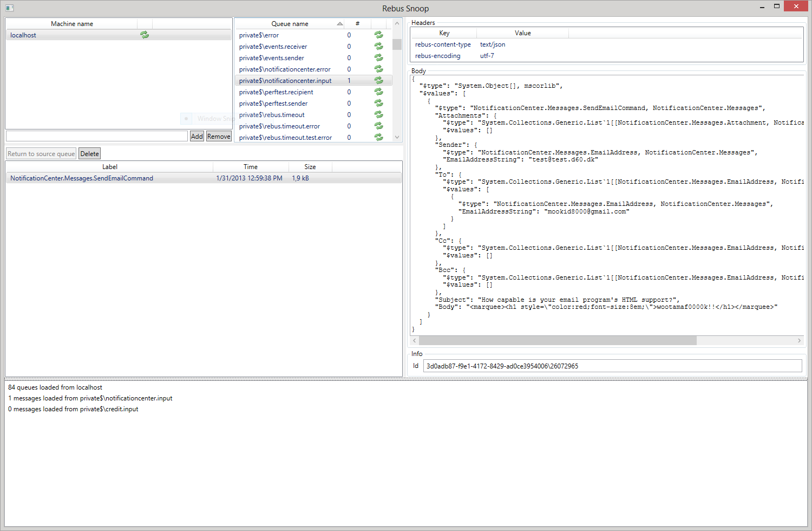Click the text/json header value
812x531 pixels.
pyautogui.click(x=493, y=44)
